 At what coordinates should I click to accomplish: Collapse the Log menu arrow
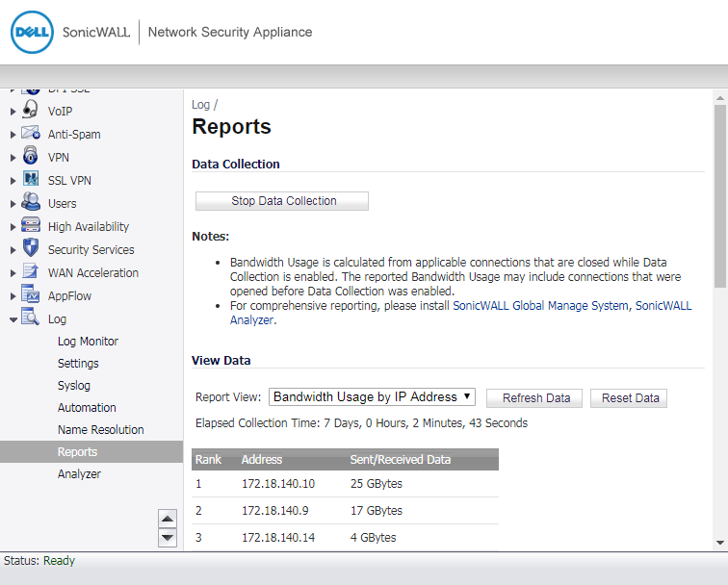pos(13,319)
